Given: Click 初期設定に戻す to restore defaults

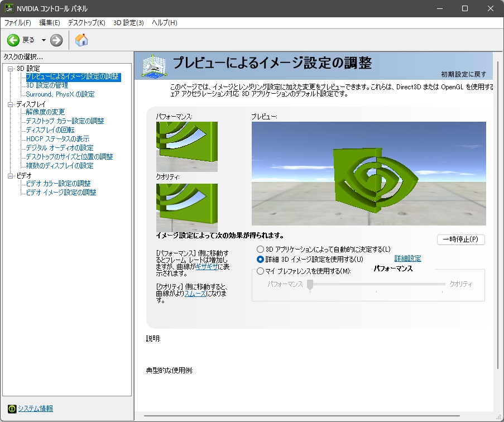Looking at the screenshot, I should click(463, 74).
